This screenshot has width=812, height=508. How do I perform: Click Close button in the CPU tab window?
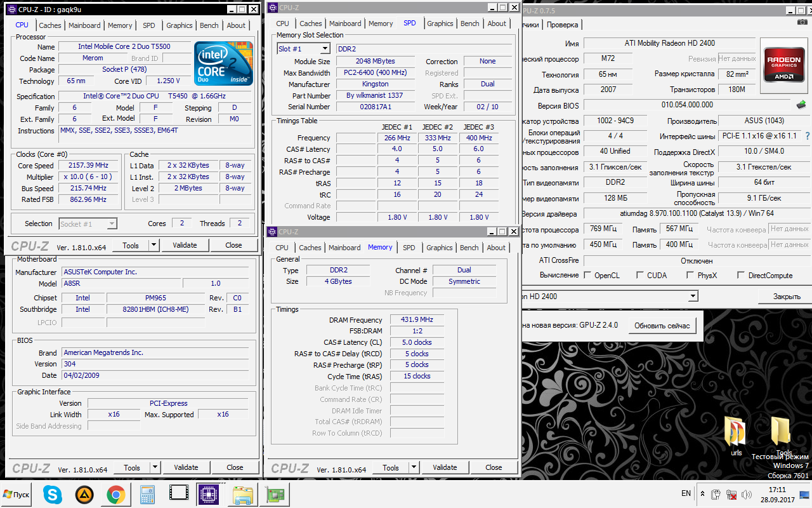(233, 245)
